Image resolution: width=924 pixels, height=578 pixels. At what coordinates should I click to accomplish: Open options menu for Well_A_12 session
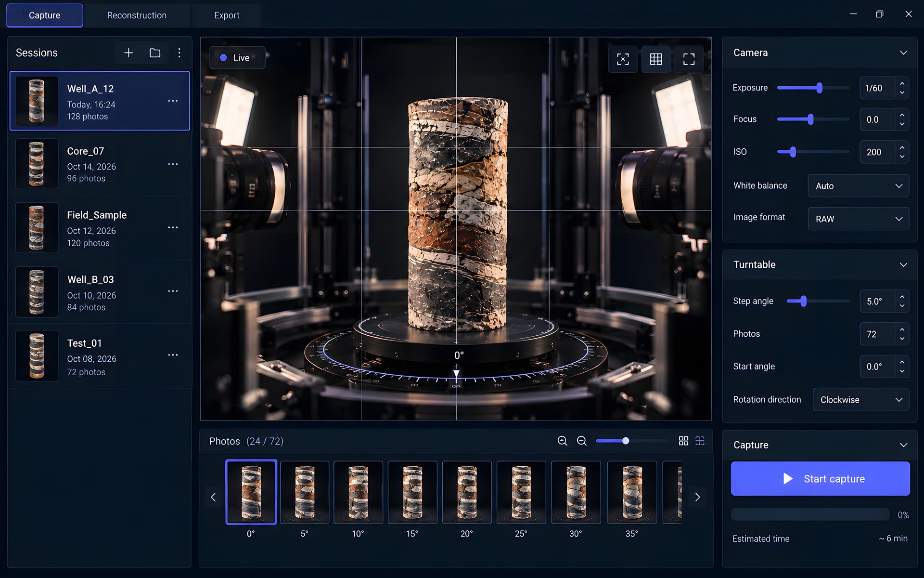(x=173, y=101)
